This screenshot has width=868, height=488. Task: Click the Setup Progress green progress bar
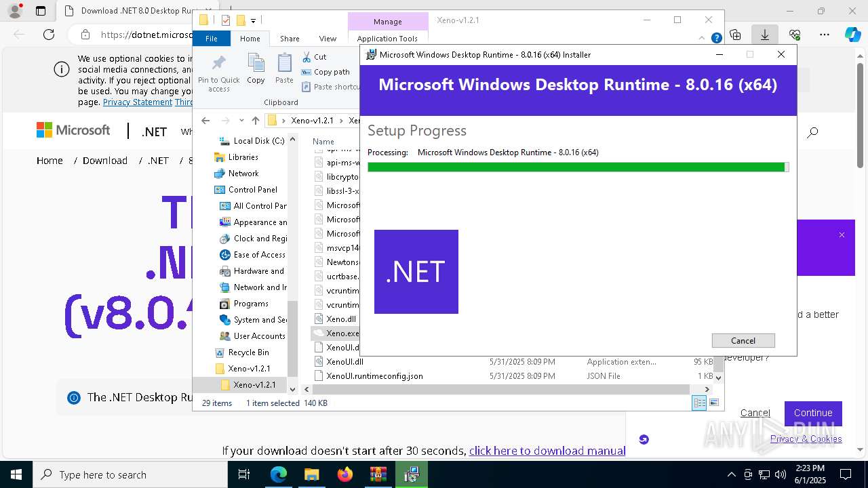click(578, 167)
